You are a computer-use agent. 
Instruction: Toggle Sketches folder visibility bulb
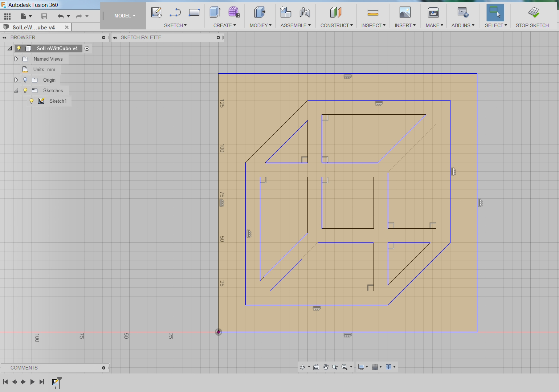[x=25, y=90]
